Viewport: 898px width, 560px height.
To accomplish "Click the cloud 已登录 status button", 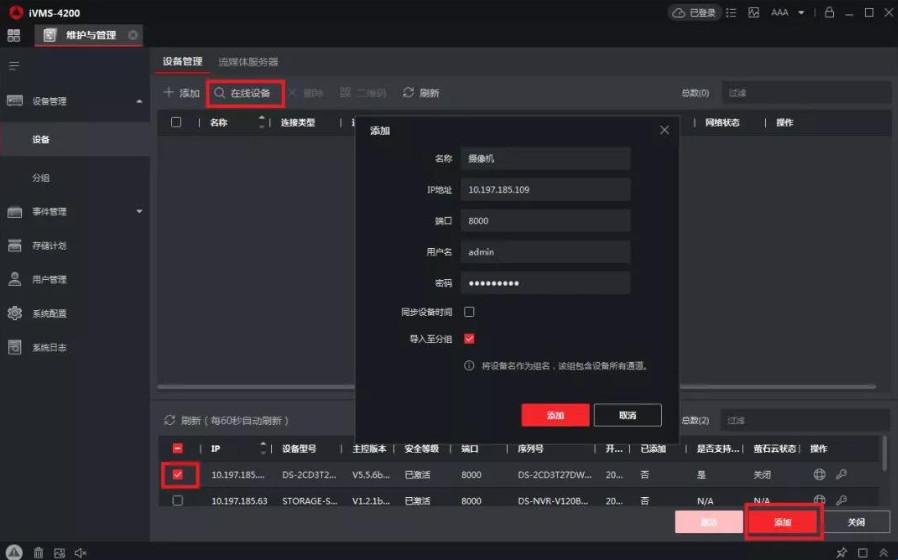I will point(694,13).
